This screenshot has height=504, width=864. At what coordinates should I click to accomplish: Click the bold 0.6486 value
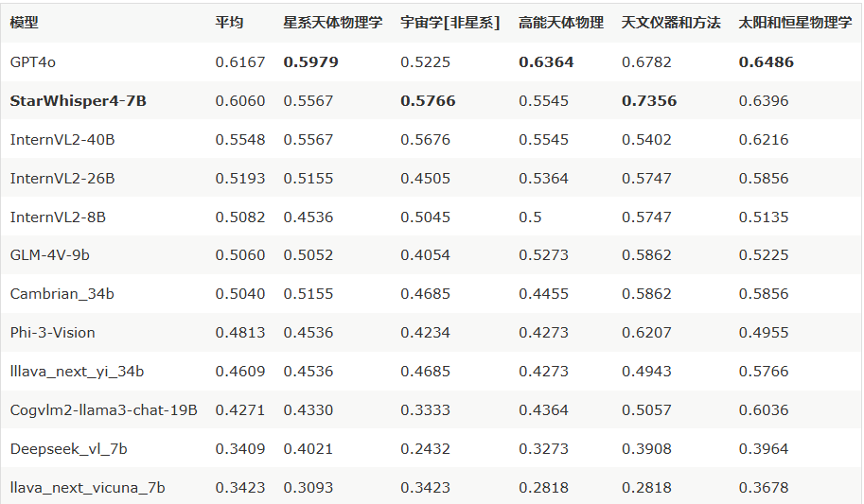pyautogui.click(x=766, y=61)
